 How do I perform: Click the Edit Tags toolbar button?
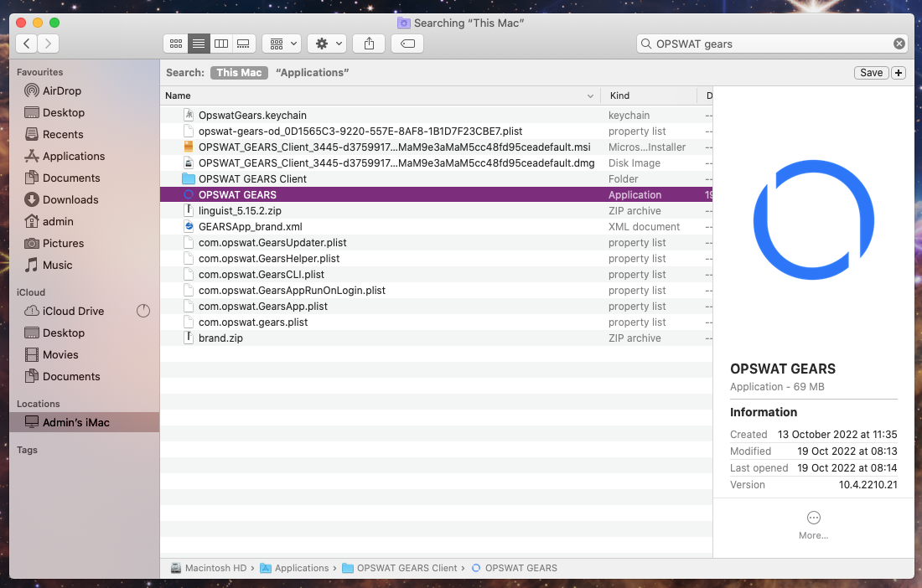click(407, 44)
